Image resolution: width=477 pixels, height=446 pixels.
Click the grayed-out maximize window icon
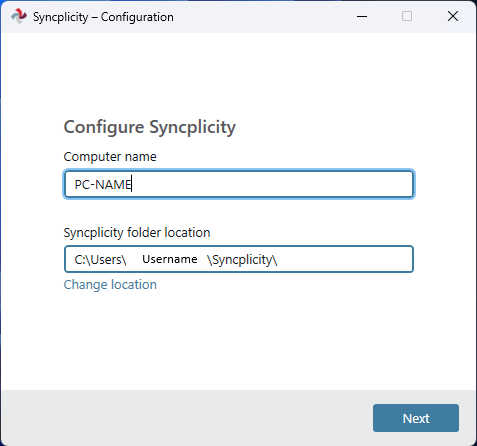click(x=407, y=16)
